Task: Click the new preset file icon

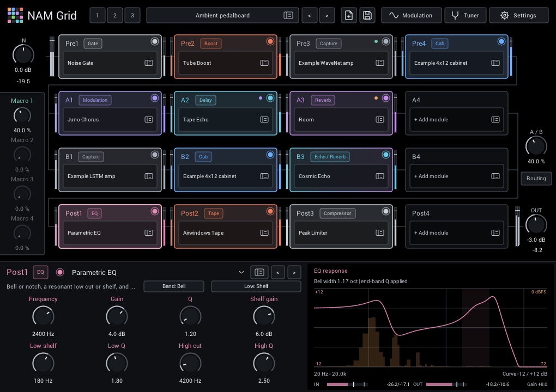Action: (349, 15)
